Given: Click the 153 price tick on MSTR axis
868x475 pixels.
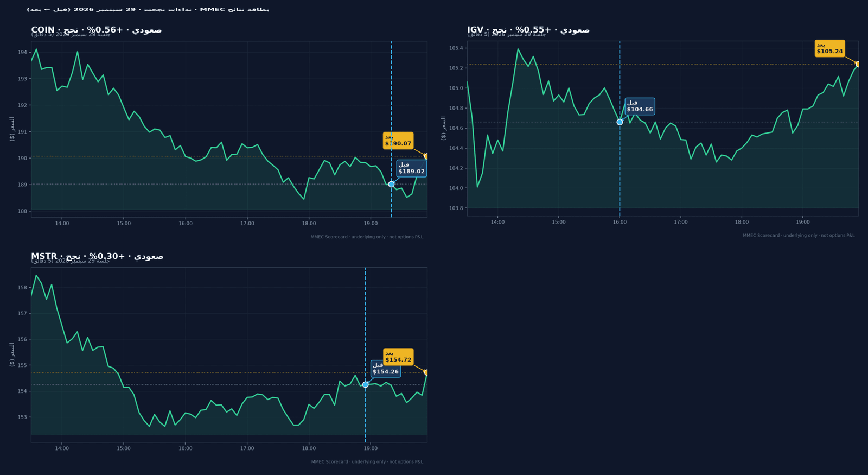Looking at the screenshot, I should (22, 417).
